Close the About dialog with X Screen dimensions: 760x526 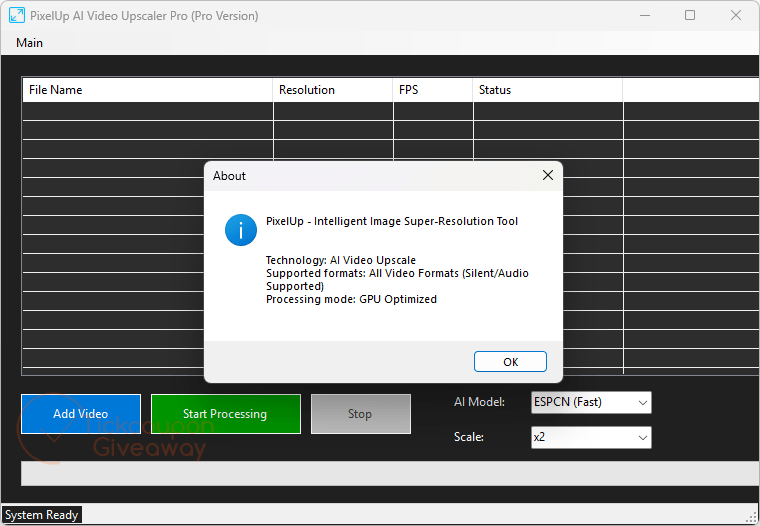pos(548,175)
